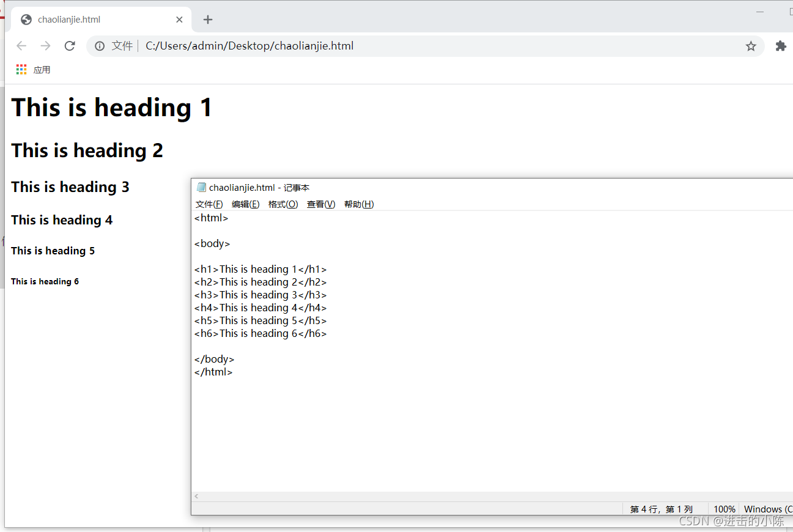Click the site info icon in address bar
This screenshot has height=532, width=793.
click(100, 46)
